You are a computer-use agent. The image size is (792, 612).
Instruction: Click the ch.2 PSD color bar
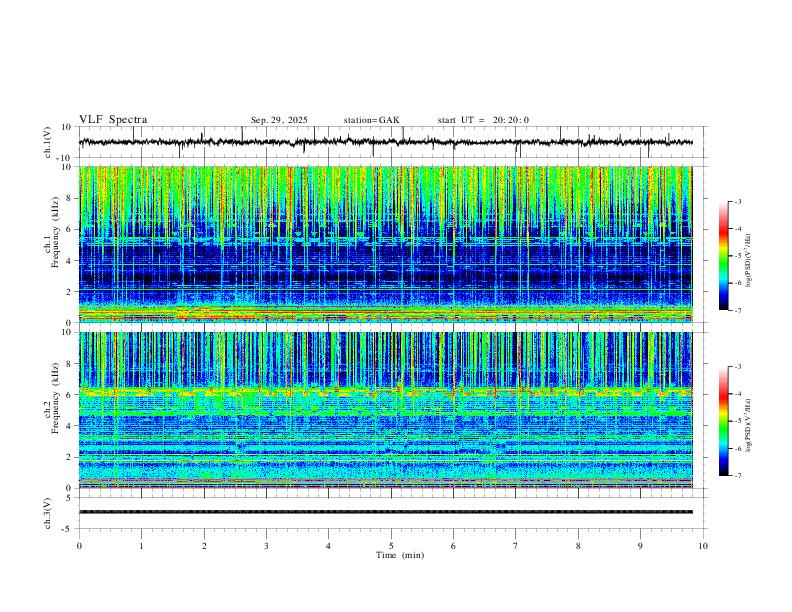tap(723, 421)
